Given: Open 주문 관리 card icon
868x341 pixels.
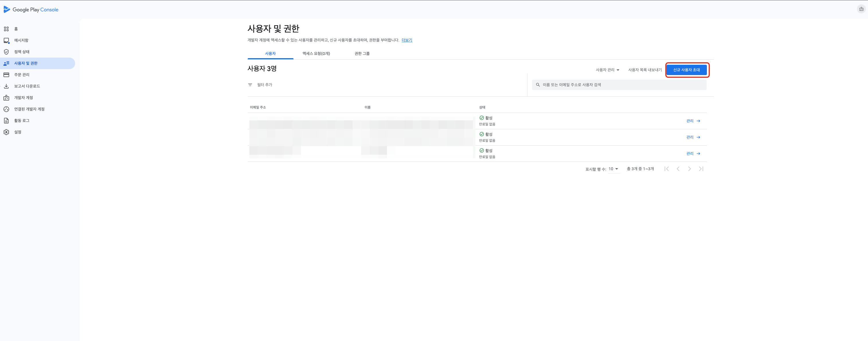Looking at the screenshot, I should pos(6,75).
